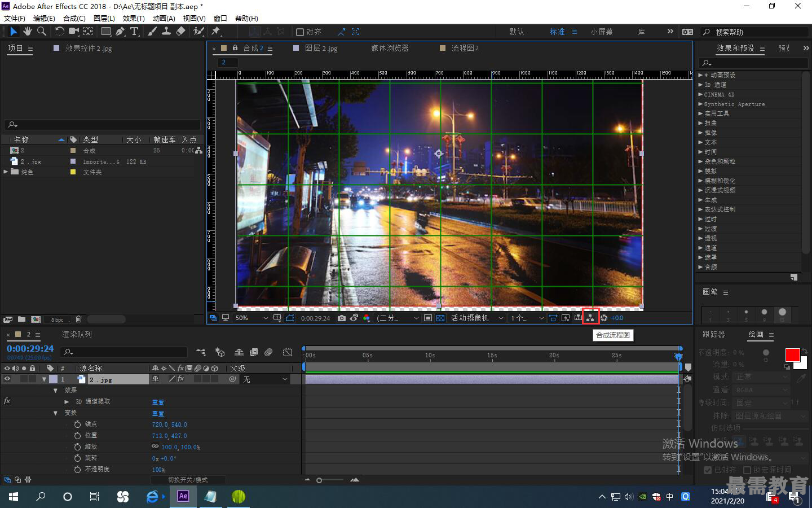Select the Puppet Pin tool

click(216, 32)
